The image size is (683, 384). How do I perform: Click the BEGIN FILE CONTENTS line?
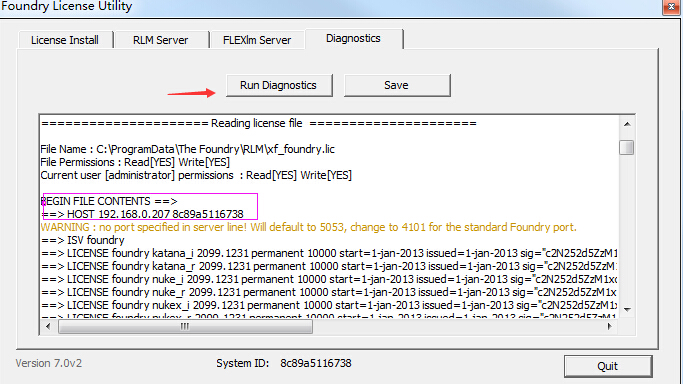point(109,201)
